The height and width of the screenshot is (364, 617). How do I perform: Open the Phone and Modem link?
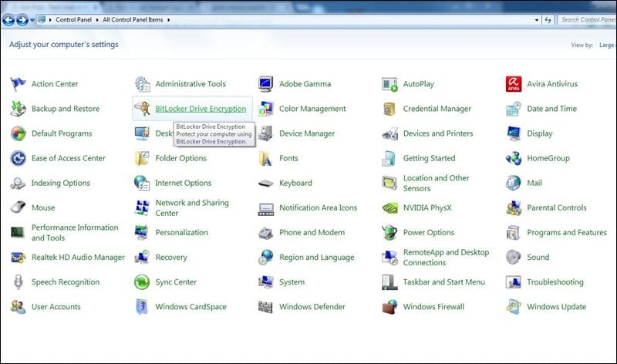tap(312, 233)
